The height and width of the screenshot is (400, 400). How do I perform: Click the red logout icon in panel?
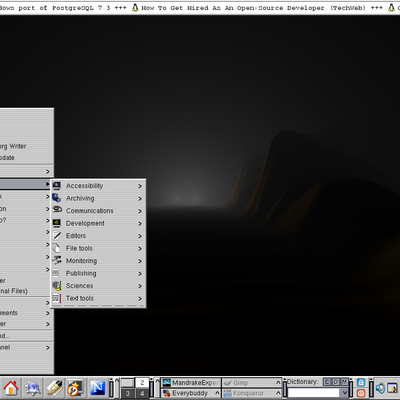361,393
